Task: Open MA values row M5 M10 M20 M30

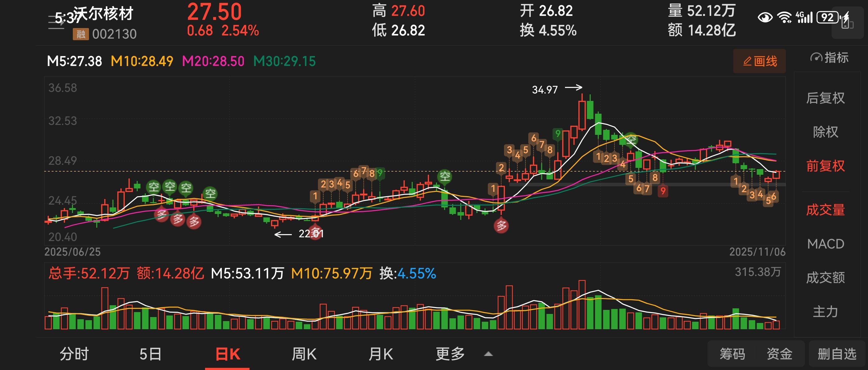Action: click(x=181, y=61)
